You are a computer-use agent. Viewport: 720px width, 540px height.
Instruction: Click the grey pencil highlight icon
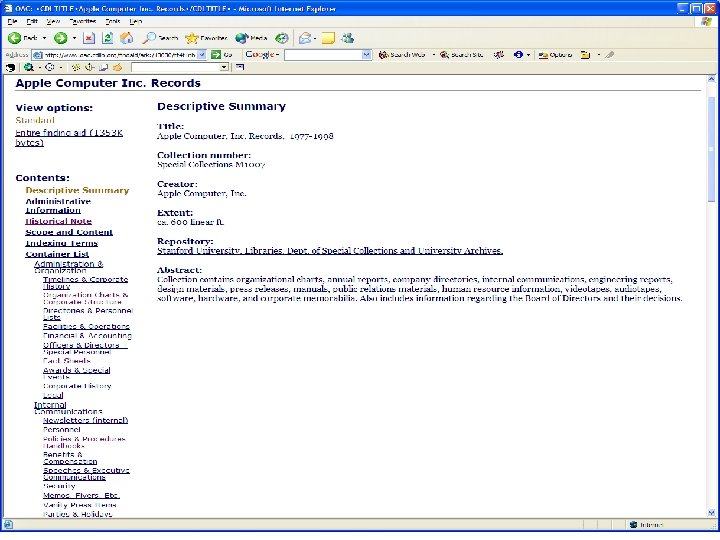[609, 55]
